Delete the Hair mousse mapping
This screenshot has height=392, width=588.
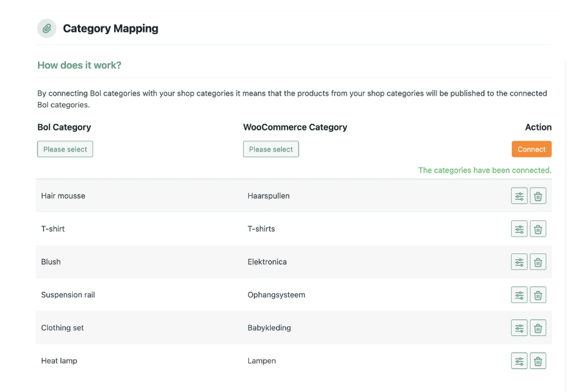(538, 196)
